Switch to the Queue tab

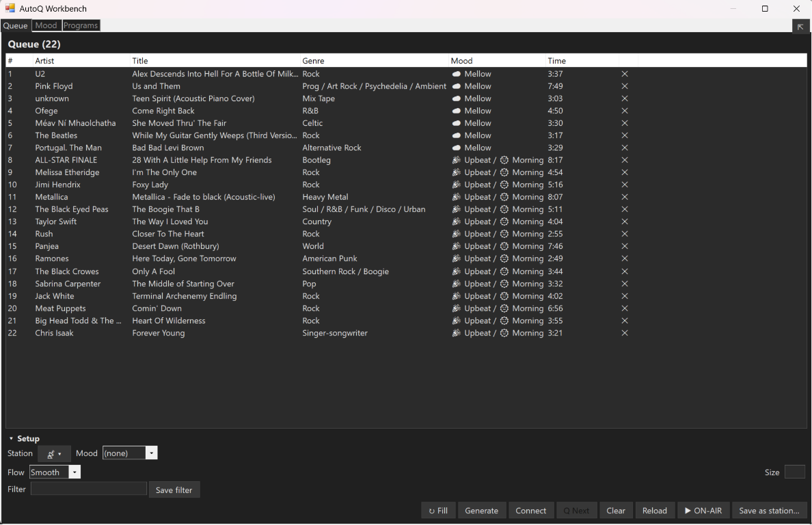tap(16, 25)
